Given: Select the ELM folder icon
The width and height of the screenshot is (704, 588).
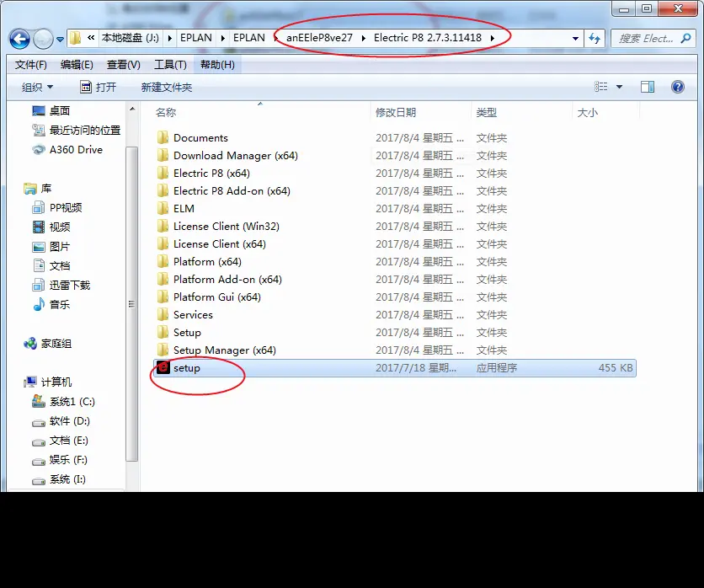Looking at the screenshot, I should tap(163, 208).
